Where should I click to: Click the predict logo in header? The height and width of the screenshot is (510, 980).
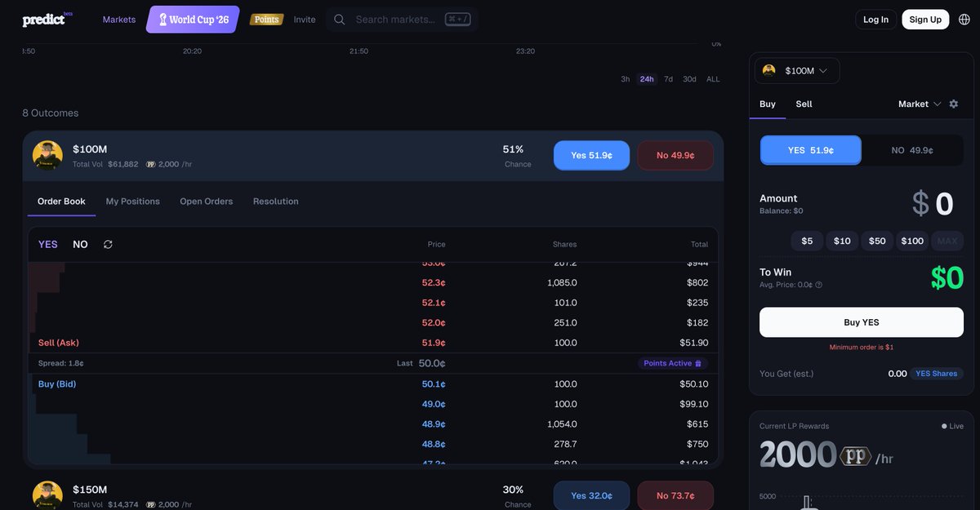pyautogui.click(x=47, y=19)
